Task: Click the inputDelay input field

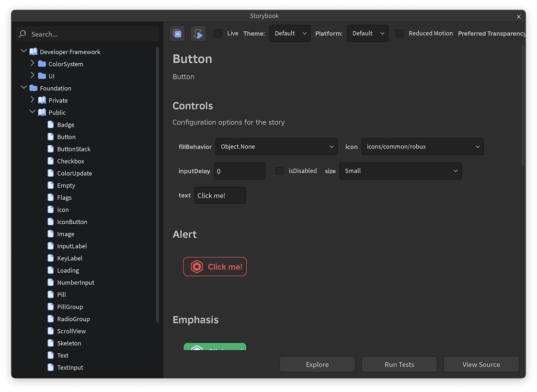Action: point(239,171)
